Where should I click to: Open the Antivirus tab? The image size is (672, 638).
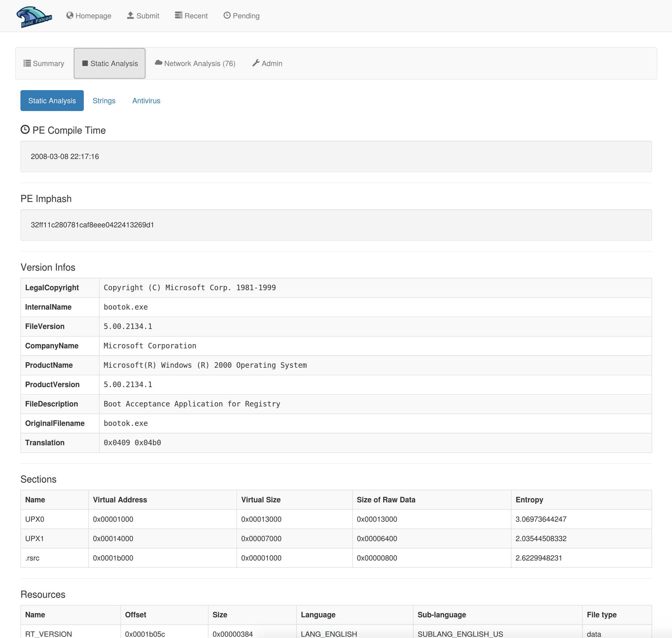coord(146,101)
